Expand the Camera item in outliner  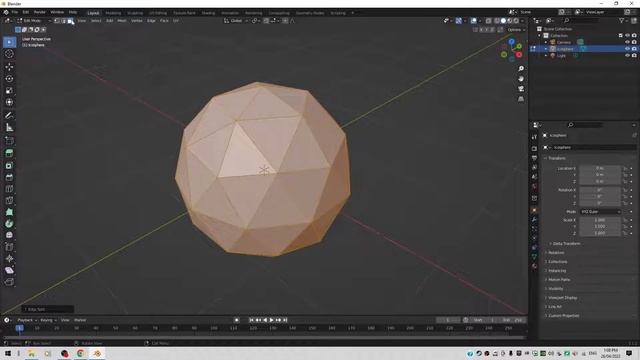pyautogui.click(x=546, y=42)
